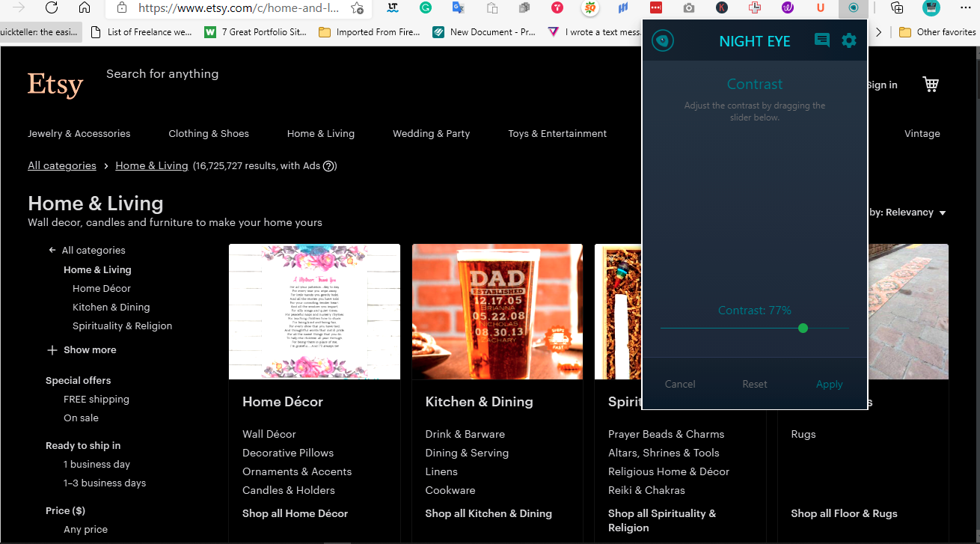980x544 pixels.
Task: Open the camera screenshot extension icon
Action: (x=689, y=8)
